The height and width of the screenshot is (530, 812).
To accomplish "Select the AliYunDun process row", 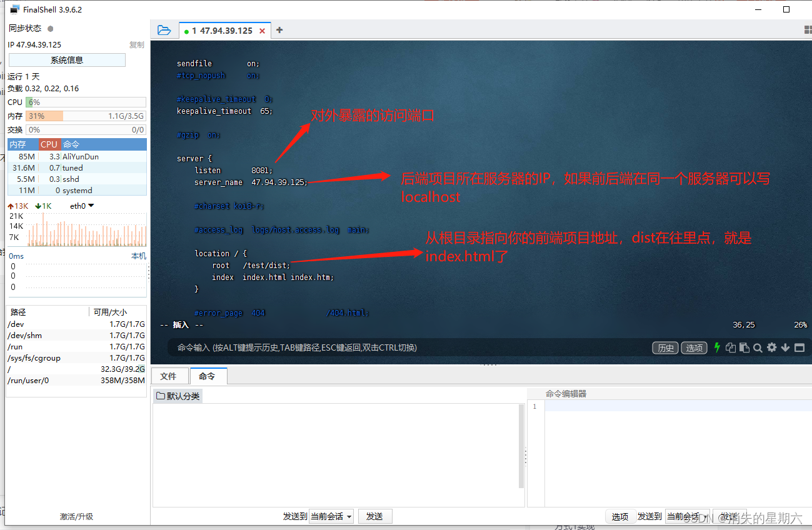I will tap(77, 157).
